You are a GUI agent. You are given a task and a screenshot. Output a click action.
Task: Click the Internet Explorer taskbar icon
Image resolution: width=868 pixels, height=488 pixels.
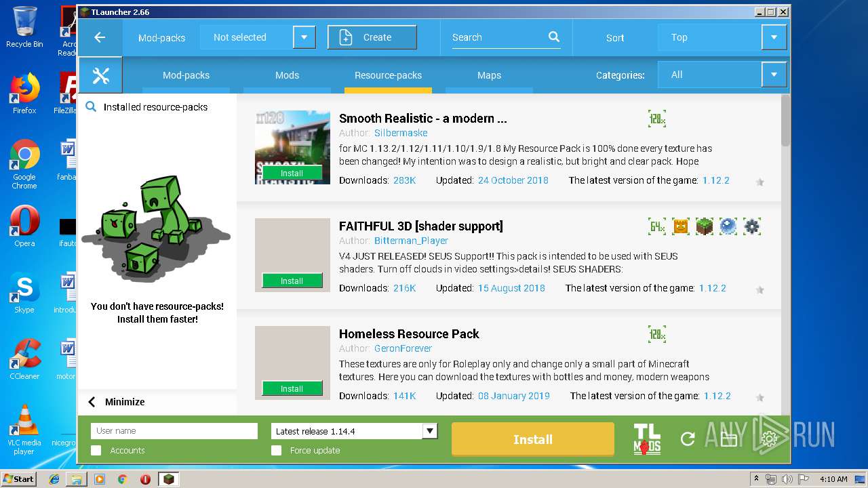pyautogui.click(x=54, y=479)
